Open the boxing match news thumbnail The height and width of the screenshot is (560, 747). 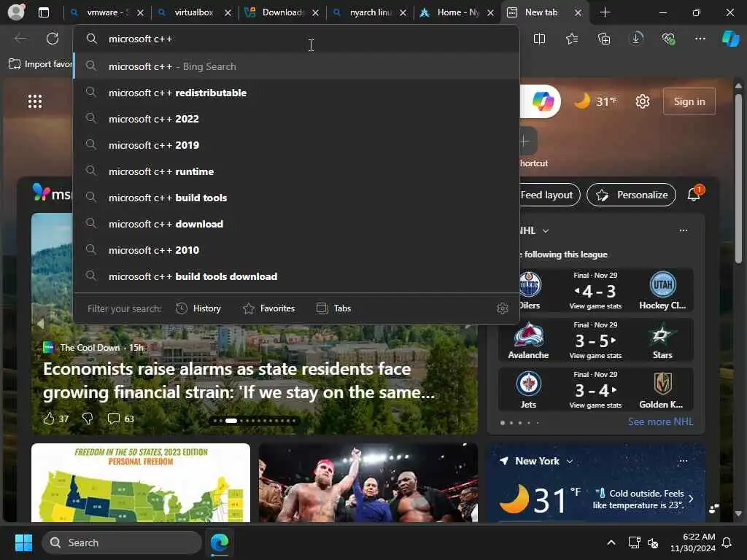(368, 483)
